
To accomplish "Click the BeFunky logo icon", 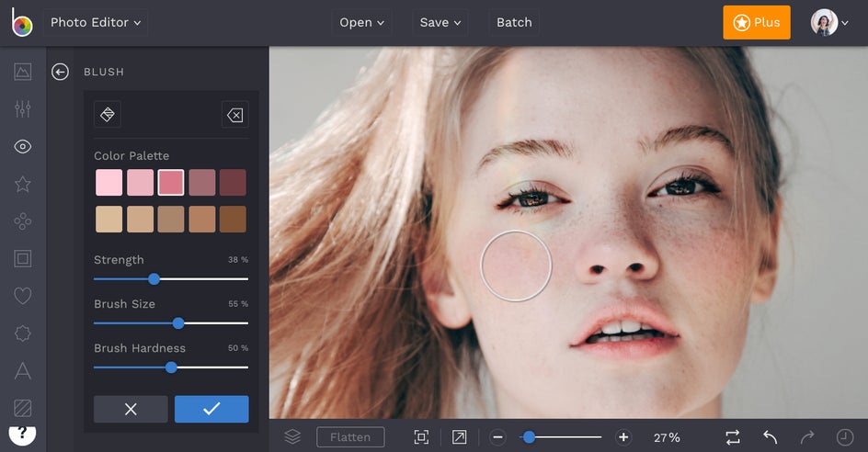I will (x=21, y=23).
